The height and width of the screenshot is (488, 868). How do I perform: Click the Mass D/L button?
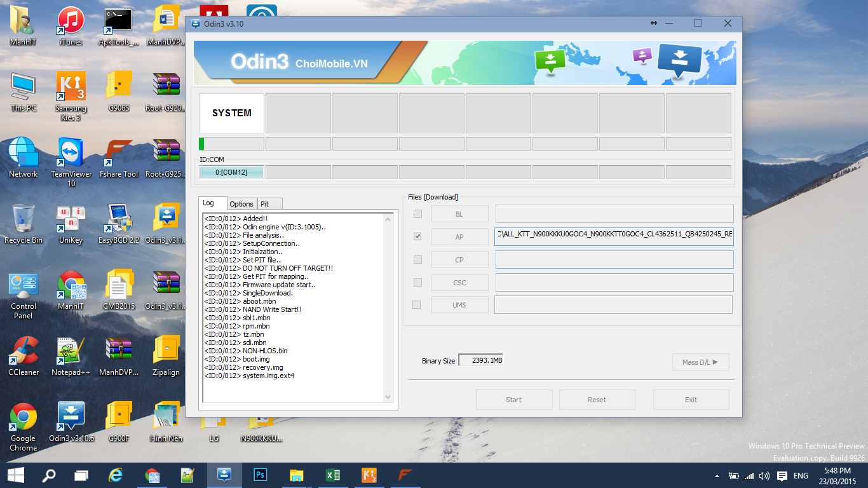[x=701, y=362]
